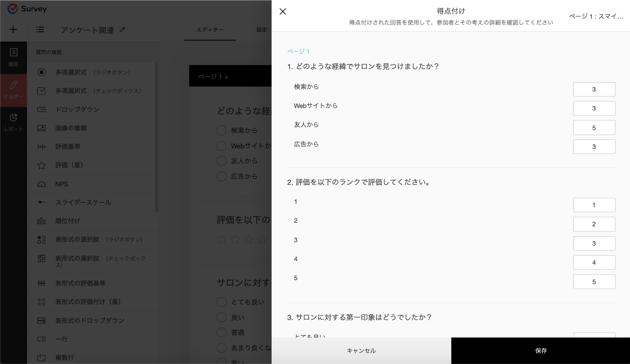Add a ドロップダウン dropdown question type

[77, 109]
